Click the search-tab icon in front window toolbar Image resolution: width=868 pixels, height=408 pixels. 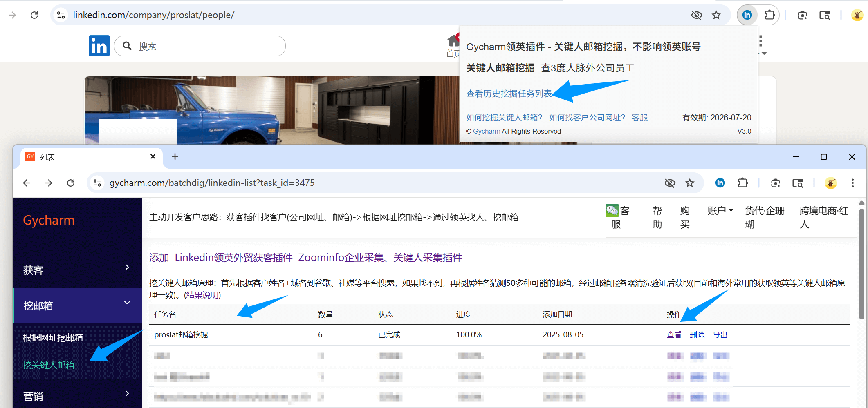click(x=798, y=183)
